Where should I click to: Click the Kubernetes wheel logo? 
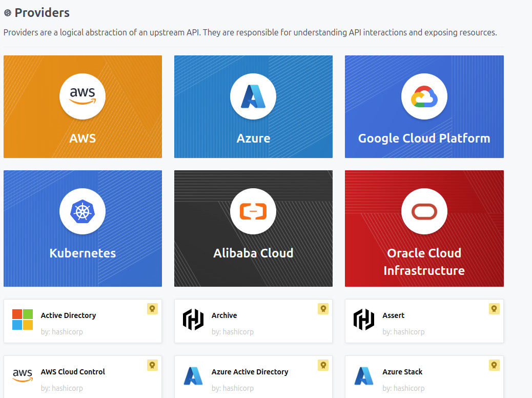pyautogui.click(x=83, y=211)
